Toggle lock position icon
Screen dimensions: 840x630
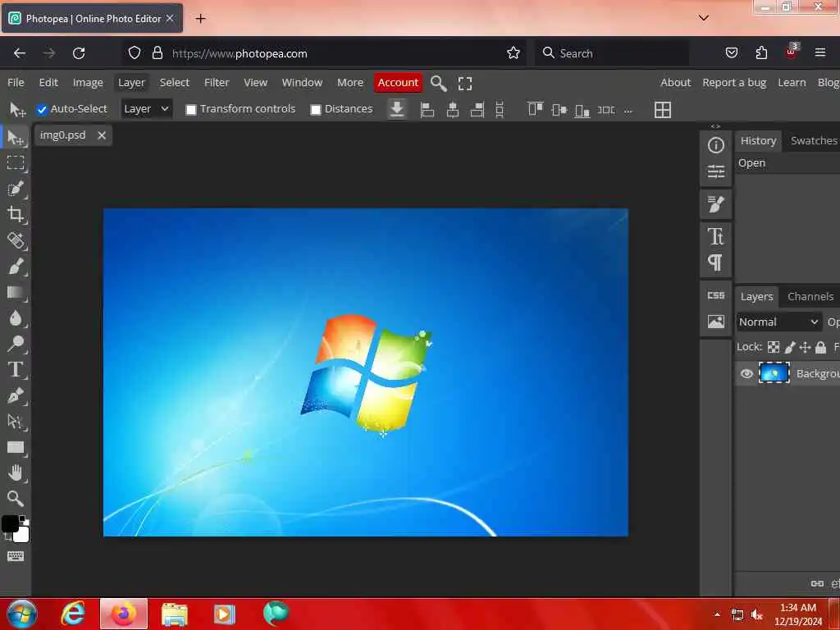pos(805,347)
